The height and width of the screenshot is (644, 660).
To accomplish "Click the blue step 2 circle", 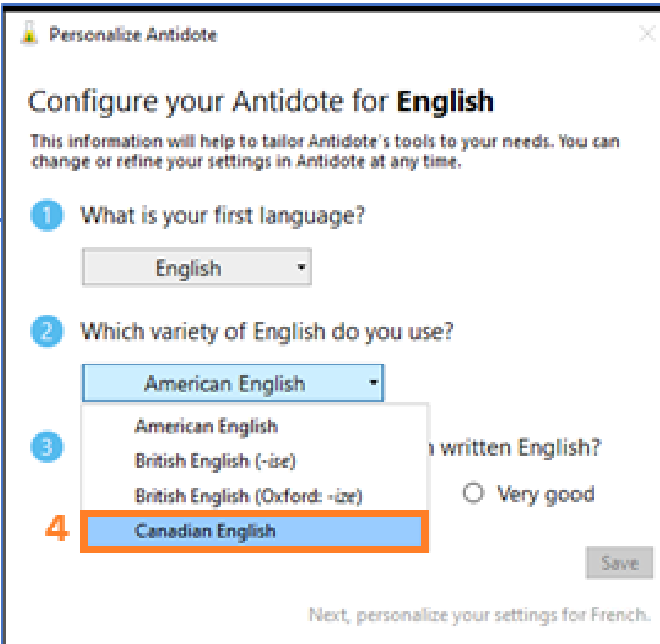I will tap(45, 333).
